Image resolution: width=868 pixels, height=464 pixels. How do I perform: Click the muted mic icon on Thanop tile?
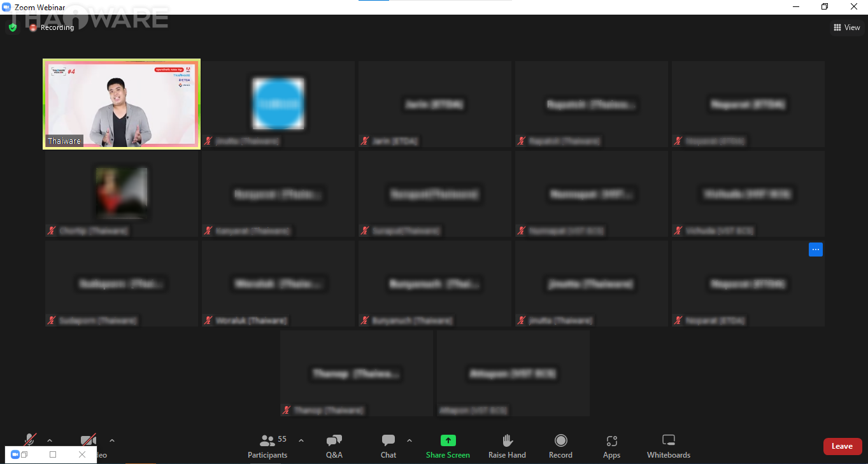(x=287, y=411)
